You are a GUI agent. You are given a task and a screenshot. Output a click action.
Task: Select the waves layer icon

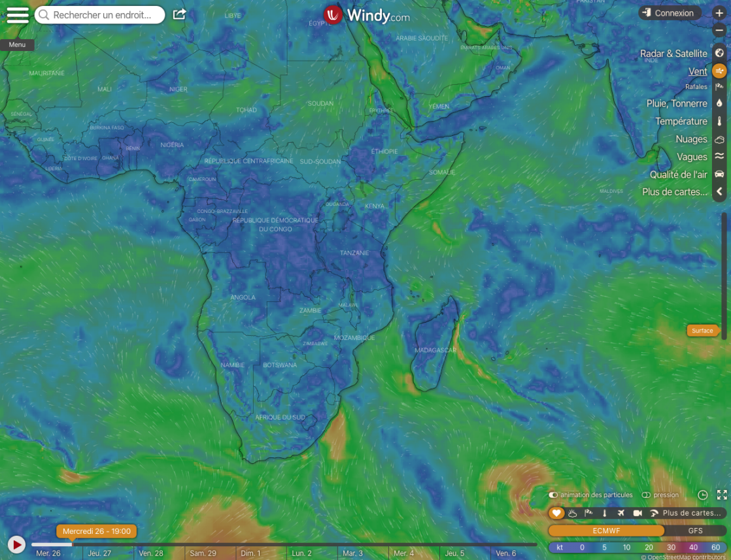(x=719, y=156)
